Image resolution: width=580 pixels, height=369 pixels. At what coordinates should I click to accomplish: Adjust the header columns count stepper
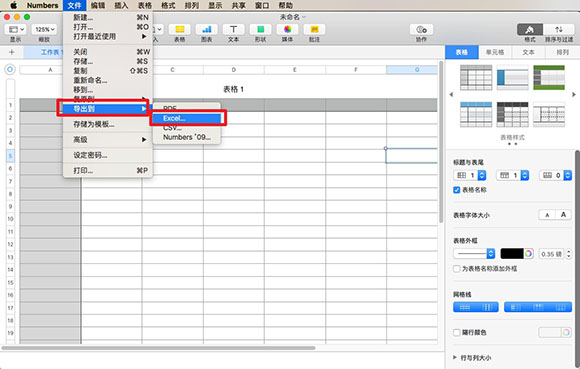click(482, 175)
